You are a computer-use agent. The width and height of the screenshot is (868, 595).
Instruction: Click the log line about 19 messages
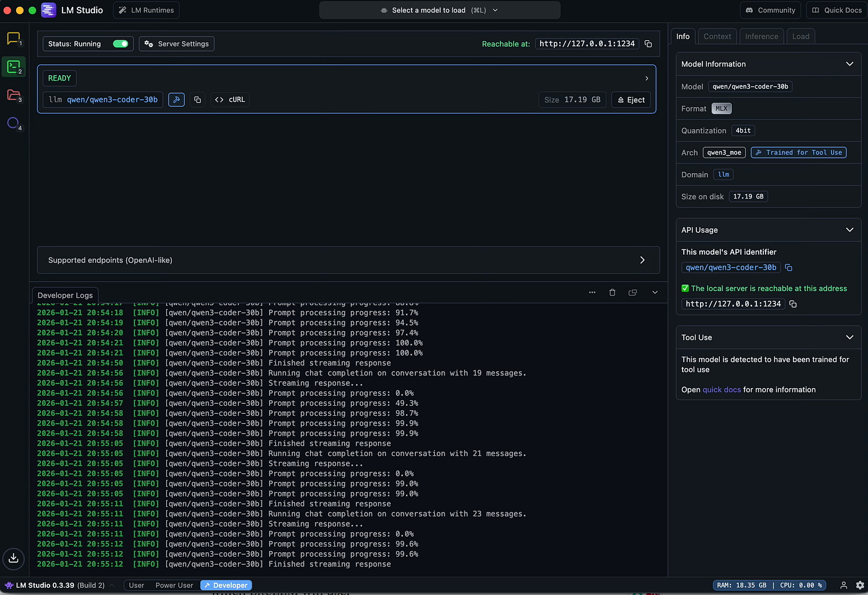[x=281, y=373]
